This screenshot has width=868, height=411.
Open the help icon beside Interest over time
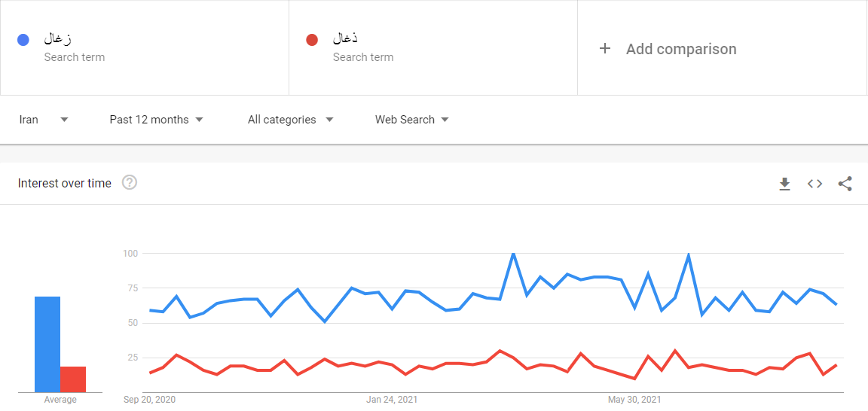[x=130, y=183]
